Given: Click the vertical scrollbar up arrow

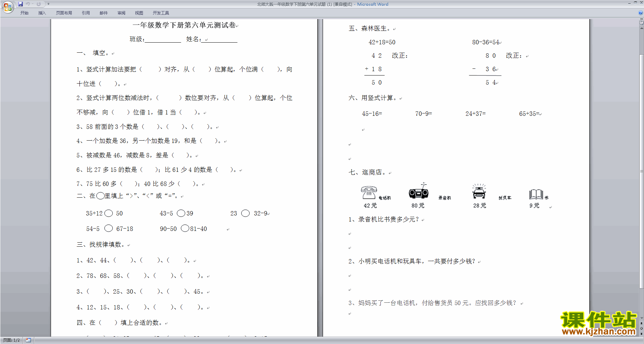Looking at the screenshot, I should point(642,28).
